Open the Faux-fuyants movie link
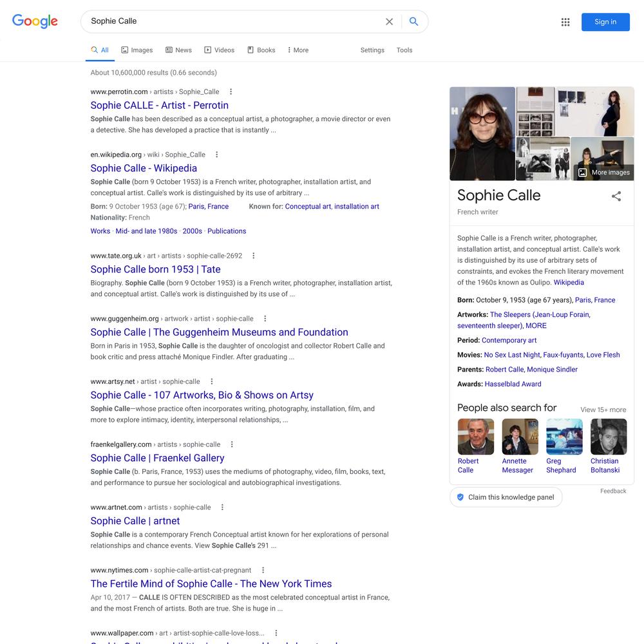Screen dimensions: 644x644 click(x=563, y=354)
